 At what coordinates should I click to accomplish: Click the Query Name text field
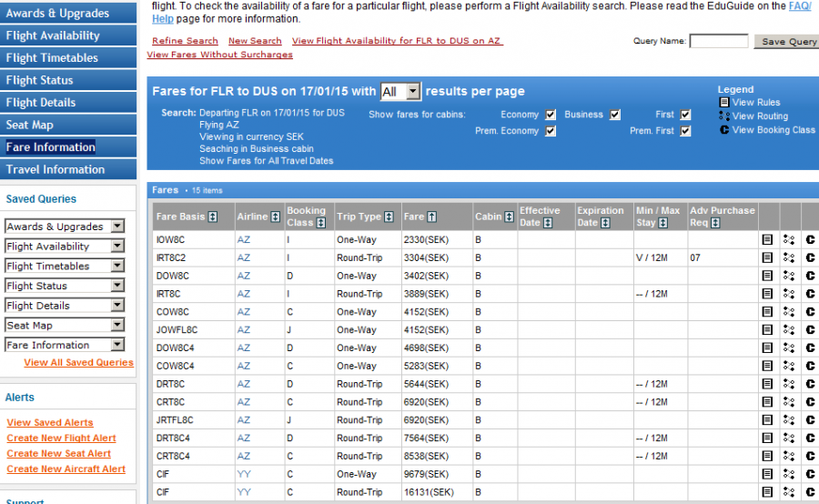[x=718, y=42]
